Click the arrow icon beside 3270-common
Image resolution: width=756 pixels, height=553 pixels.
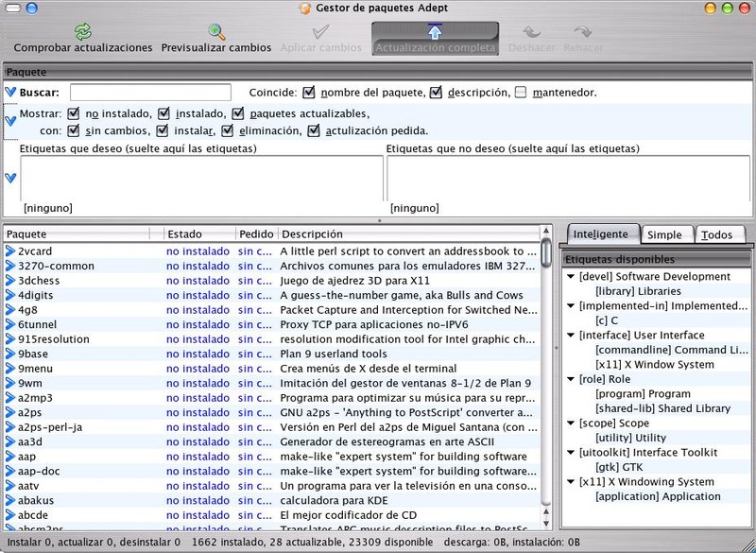click(10, 266)
